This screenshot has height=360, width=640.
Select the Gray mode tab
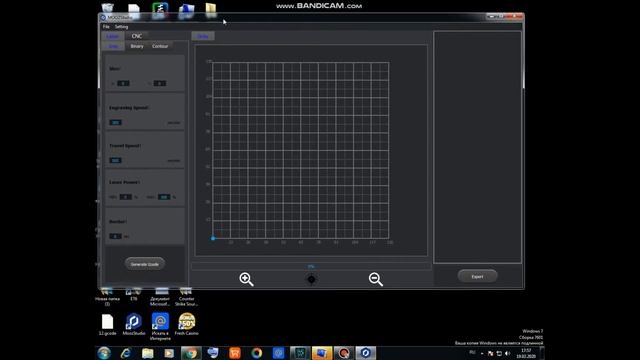click(x=113, y=46)
